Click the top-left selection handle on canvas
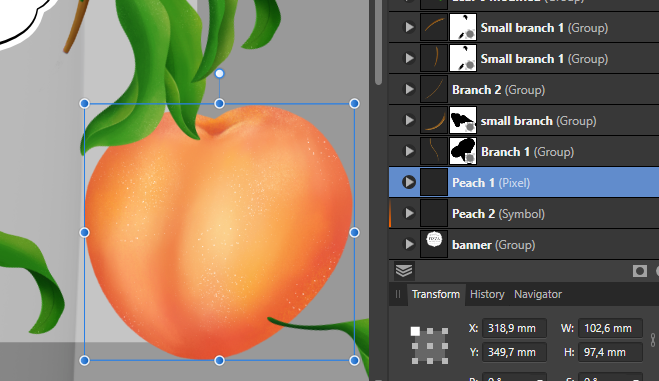This screenshot has height=381, width=659. (x=84, y=104)
